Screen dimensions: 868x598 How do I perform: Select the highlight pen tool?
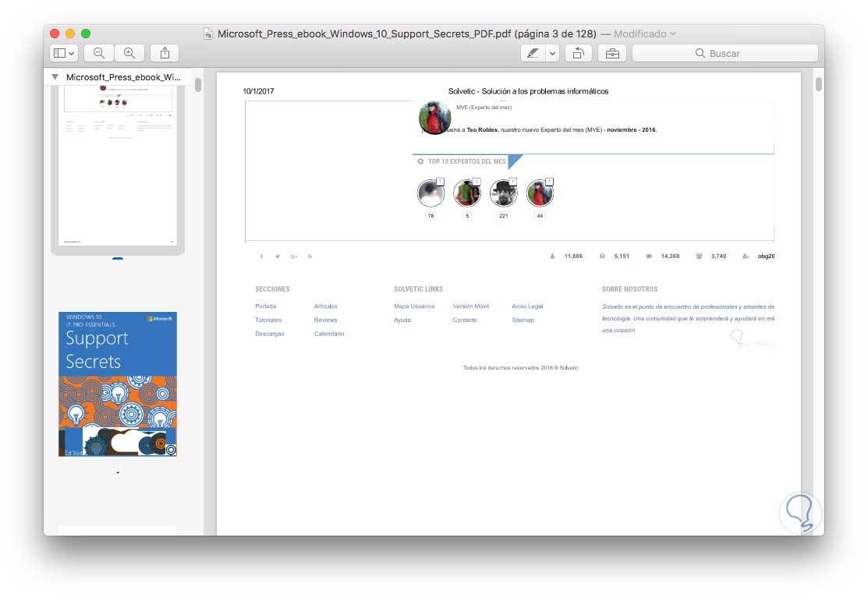click(x=533, y=54)
